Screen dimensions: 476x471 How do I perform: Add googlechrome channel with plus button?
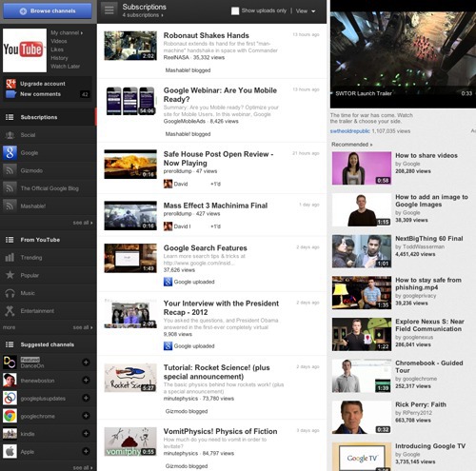pyautogui.click(x=86, y=416)
